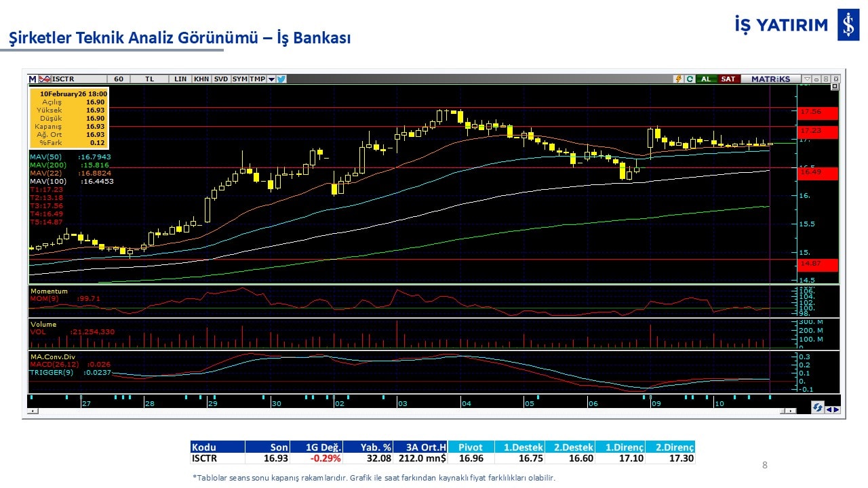Toggle LIN linear scale mode
The width and height of the screenshot is (868, 488).
click(180, 79)
